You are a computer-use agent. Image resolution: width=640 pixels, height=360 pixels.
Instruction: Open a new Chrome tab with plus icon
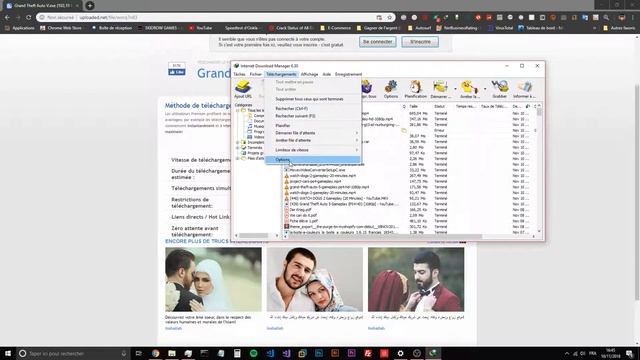coord(90,6)
